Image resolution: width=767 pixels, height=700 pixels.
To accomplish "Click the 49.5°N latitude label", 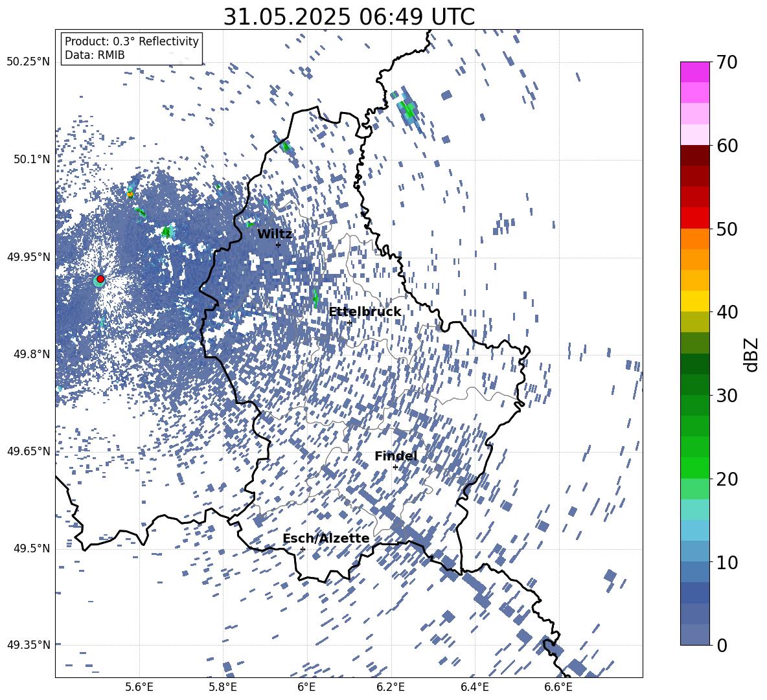I will 31,548.
